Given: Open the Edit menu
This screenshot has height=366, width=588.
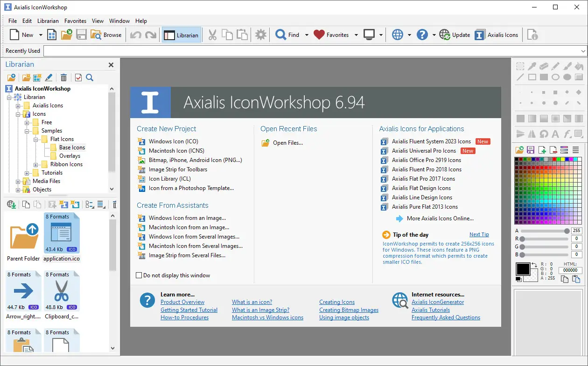Looking at the screenshot, I should pos(27,21).
